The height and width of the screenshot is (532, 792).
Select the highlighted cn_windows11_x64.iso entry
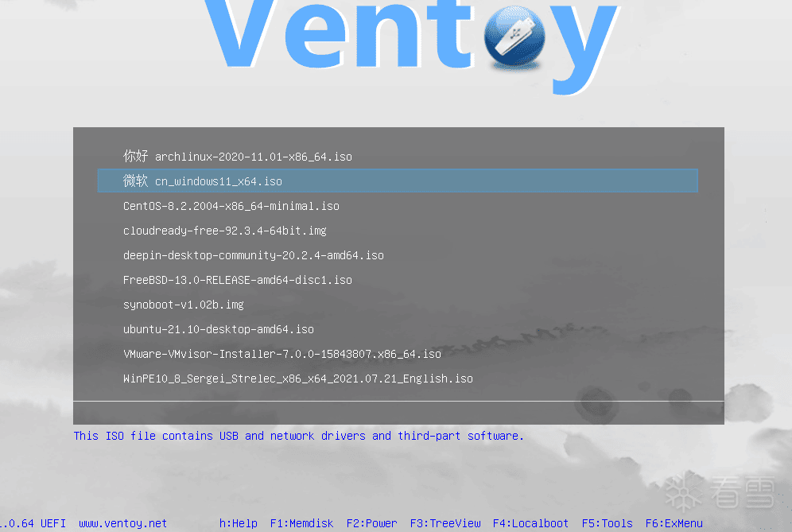pyautogui.click(x=398, y=181)
